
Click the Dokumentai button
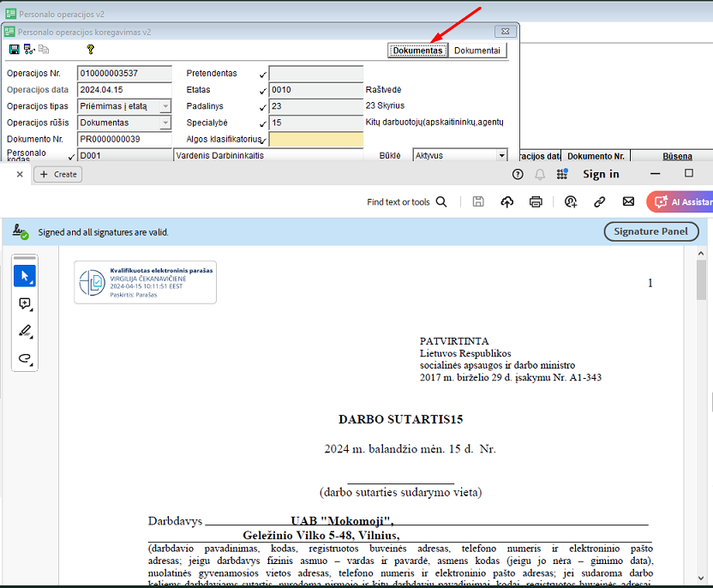[476, 51]
